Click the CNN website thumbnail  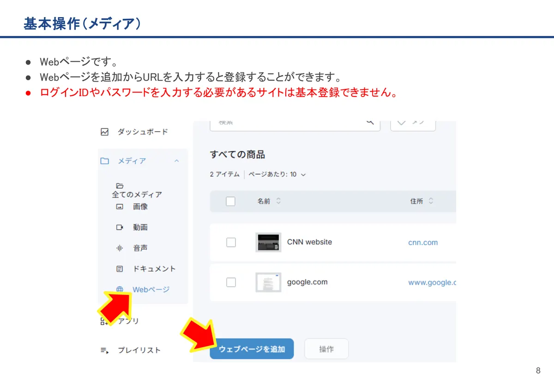pyautogui.click(x=268, y=242)
